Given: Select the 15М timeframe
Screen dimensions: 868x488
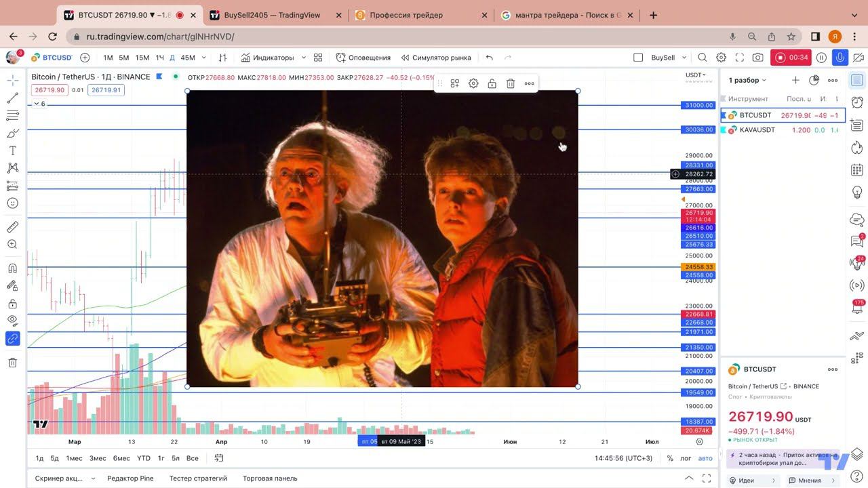Looking at the screenshot, I should (142, 58).
